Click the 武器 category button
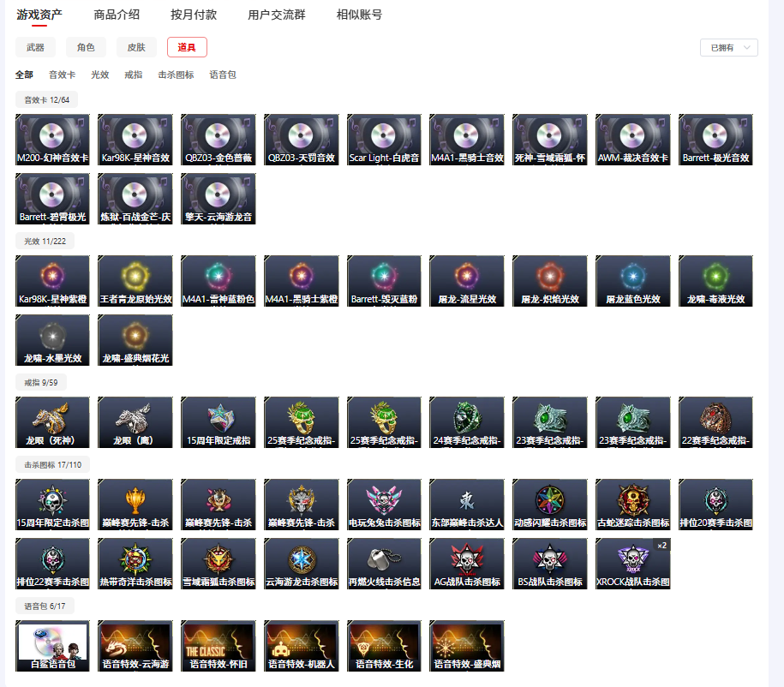784x687 pixels. [x=35, y=47]
